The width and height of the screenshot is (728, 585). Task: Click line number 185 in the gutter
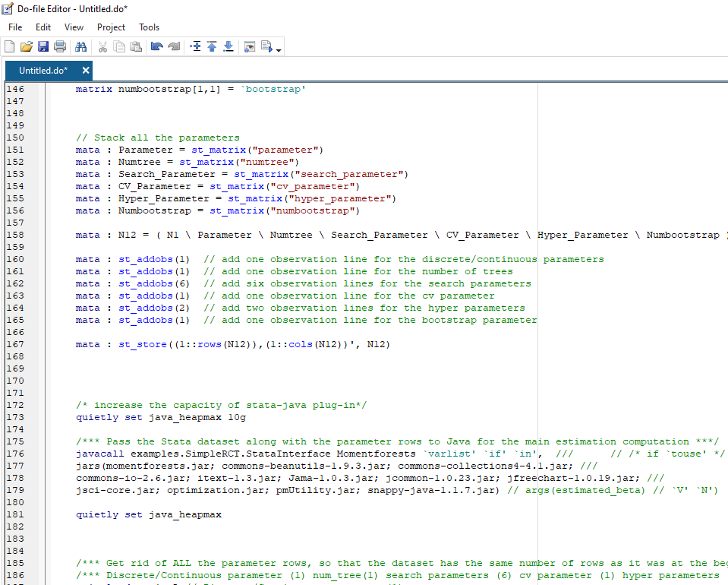coord(15,563)
